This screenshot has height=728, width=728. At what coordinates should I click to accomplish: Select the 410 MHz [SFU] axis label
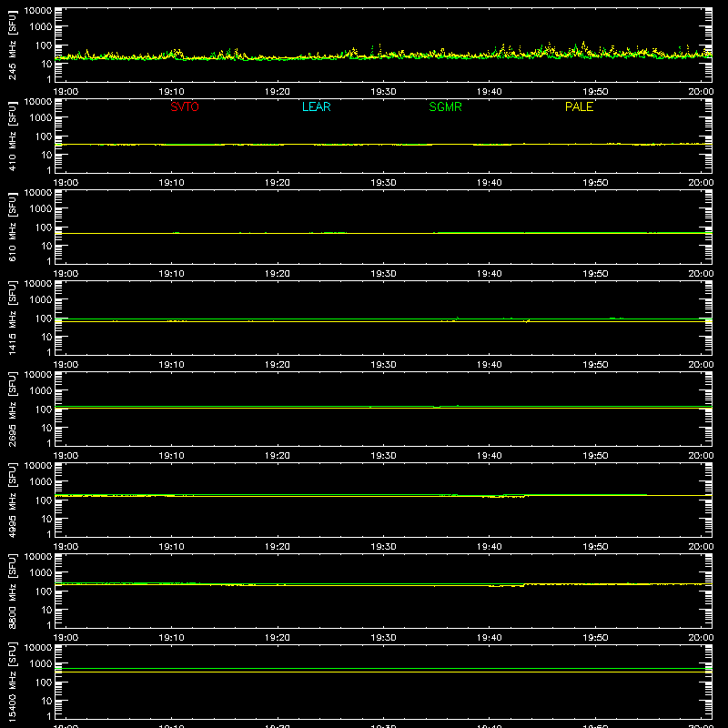13,136
